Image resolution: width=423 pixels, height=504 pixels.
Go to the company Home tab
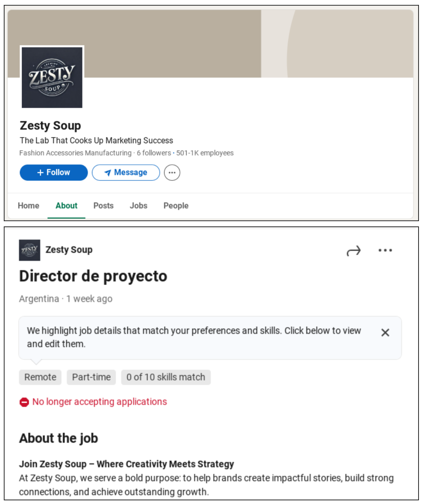point(28,206)
